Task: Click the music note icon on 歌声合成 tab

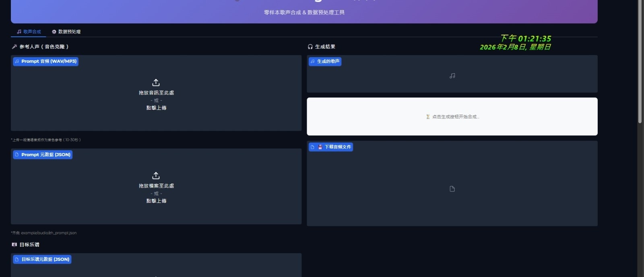Action: (19, 31)
